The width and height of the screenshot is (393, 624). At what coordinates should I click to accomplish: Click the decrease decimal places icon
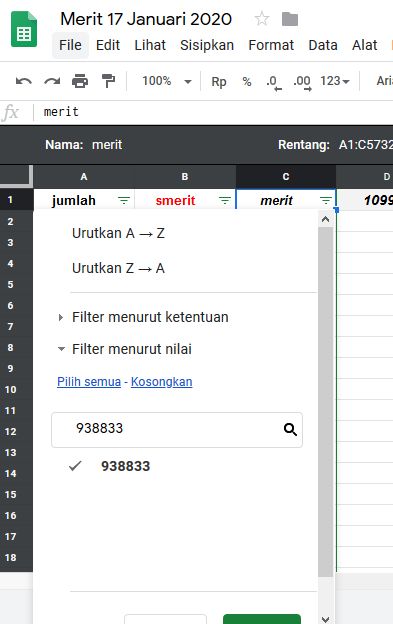click(274, 82)
